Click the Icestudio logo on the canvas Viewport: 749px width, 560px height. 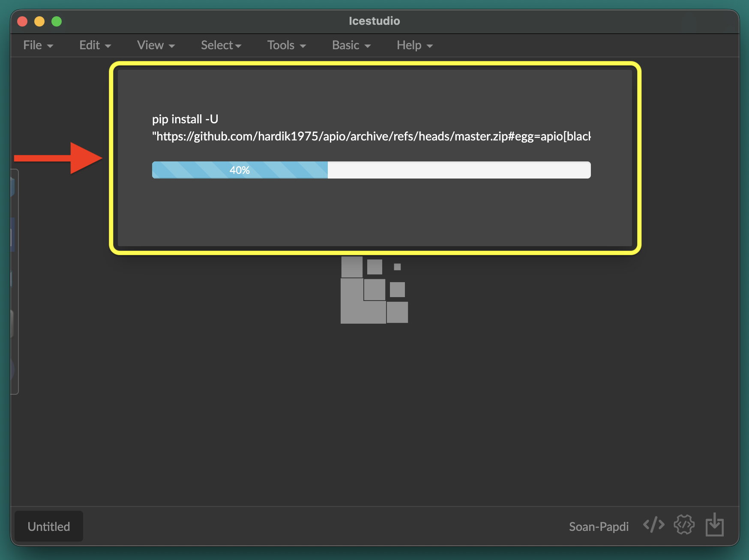(x=374, y=290)
